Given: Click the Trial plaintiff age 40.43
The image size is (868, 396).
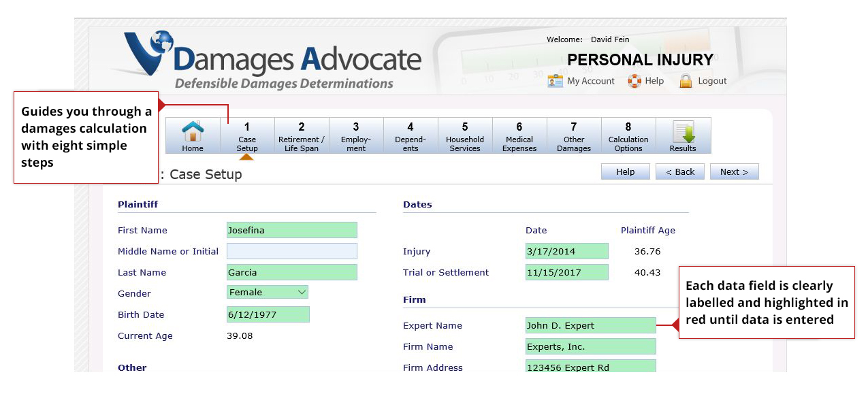Looking at the screenshot, I should [x=647, y=272].
